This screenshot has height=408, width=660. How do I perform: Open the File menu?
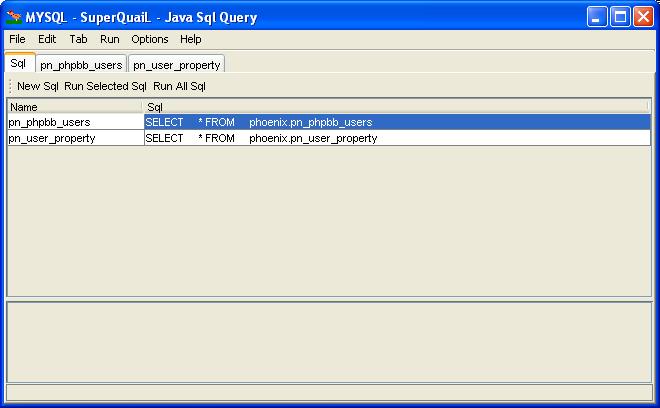click(17, 39)
